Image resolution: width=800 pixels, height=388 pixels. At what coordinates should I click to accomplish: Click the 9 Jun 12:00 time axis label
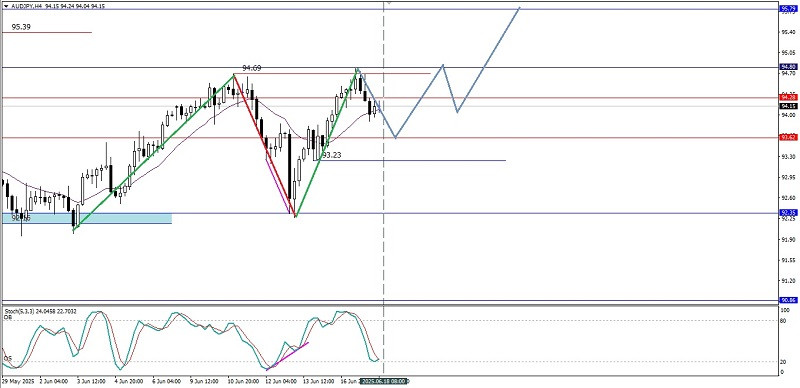(x=204, y=381)
